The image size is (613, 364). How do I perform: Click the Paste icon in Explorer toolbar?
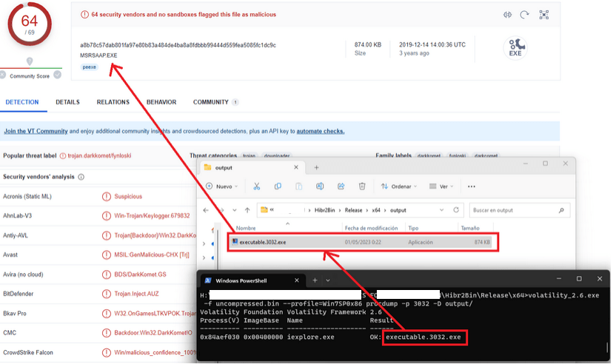[x=298, y=186]
